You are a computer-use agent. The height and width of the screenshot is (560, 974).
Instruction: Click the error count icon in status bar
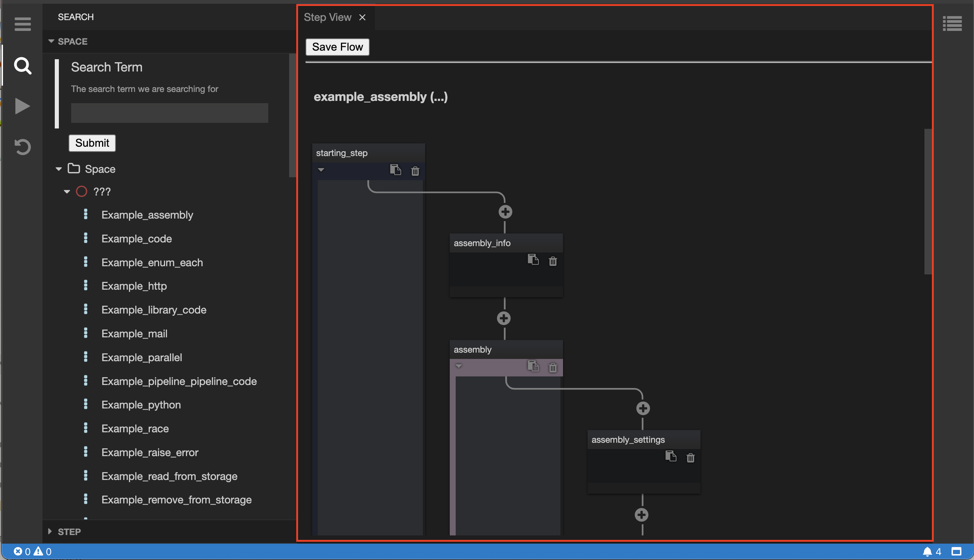click(x=18, y=551)
